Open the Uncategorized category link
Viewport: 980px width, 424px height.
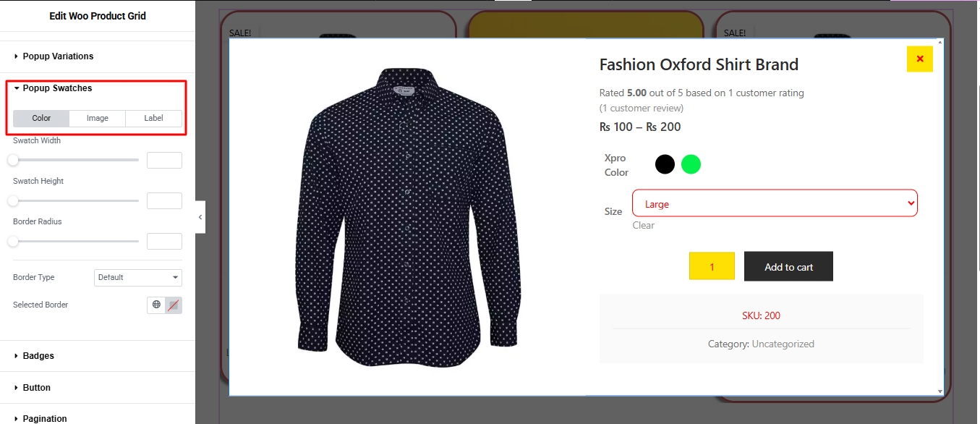click(x=783, y=344)
